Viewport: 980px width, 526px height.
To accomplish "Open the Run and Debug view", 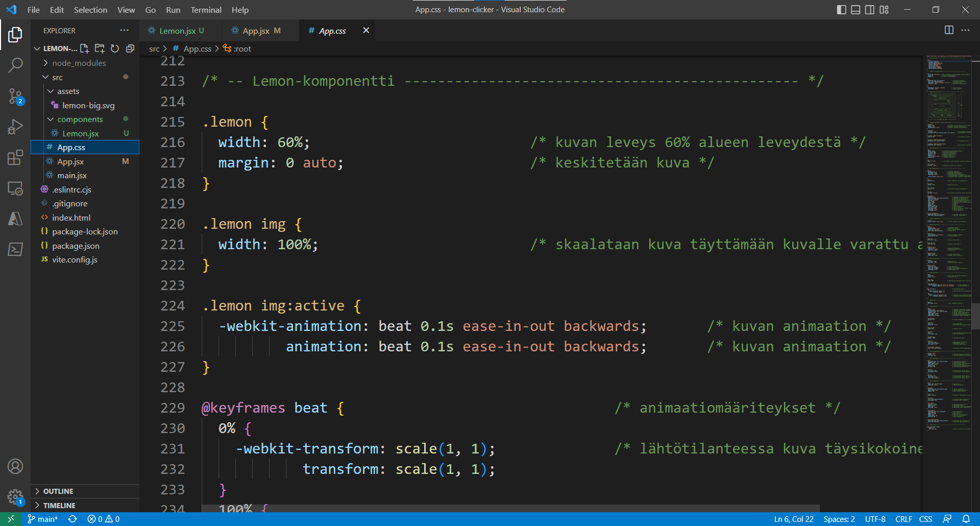I will pos(15,127).
